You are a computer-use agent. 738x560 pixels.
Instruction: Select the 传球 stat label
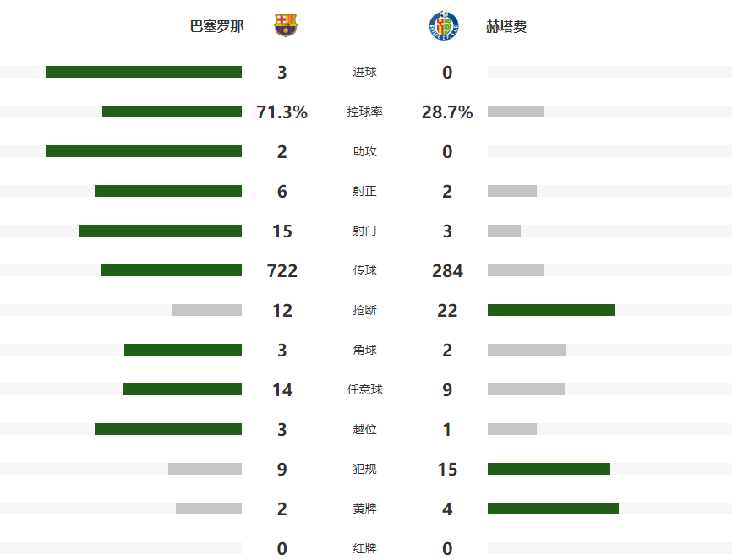pos(364,270)
